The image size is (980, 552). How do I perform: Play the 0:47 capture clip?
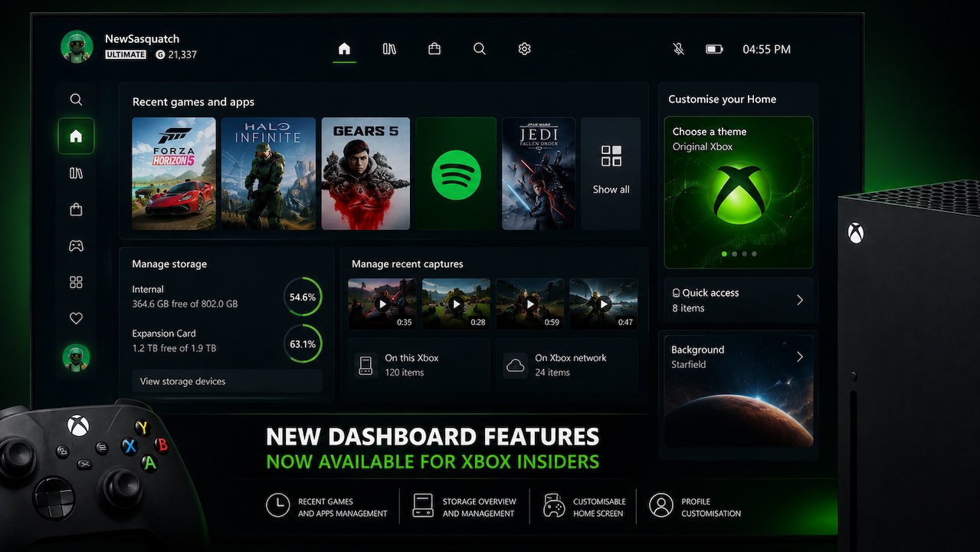tap(603, 304)
